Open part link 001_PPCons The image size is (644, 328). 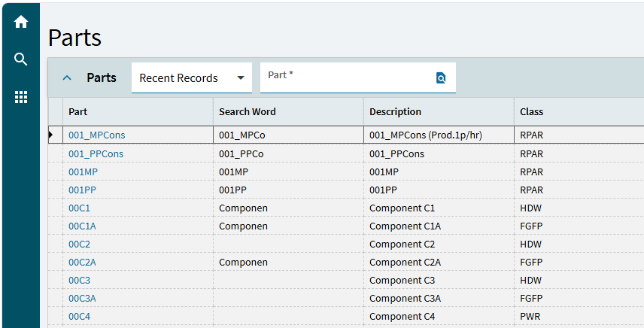(x=96, y=154)
